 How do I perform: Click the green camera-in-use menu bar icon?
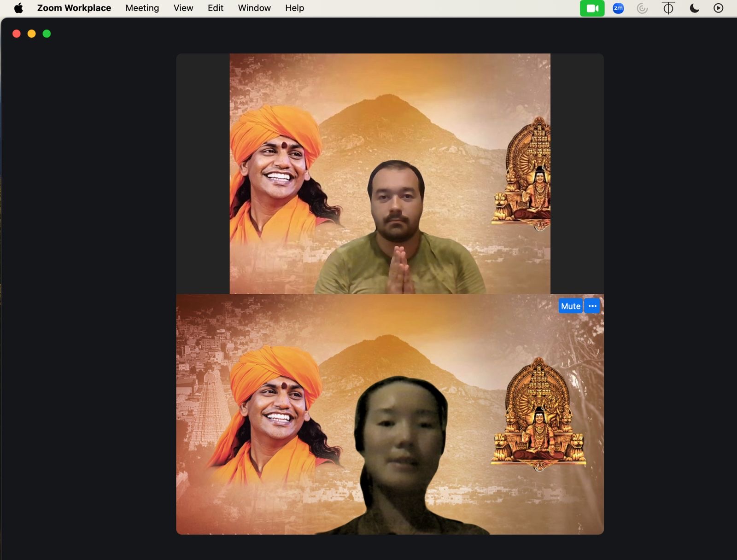[592, 8]
